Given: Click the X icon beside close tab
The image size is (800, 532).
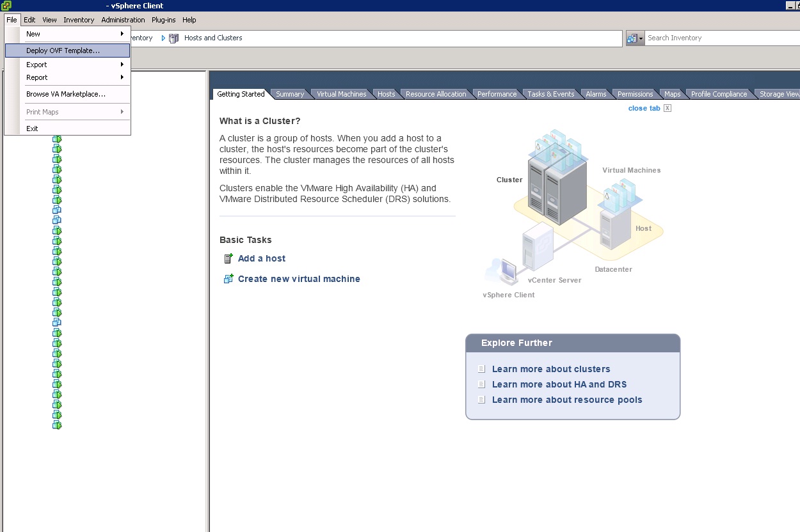Looking at the screenshot, I should coord(668,109).
